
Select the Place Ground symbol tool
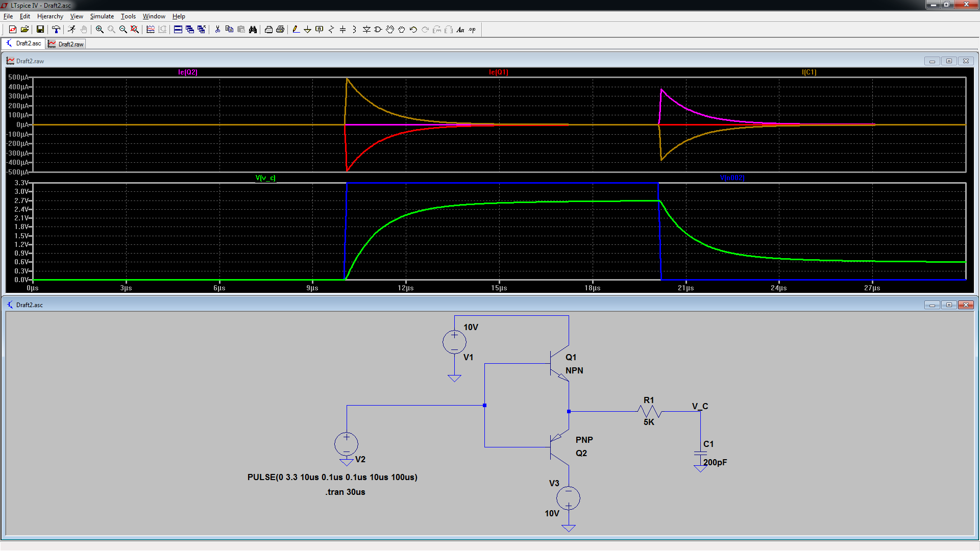point(308,30)
